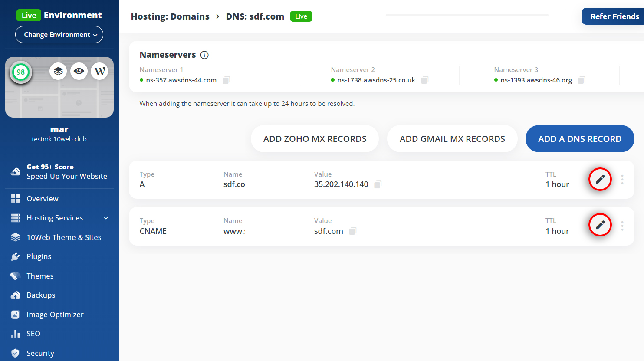Click Add Gmail MX Records button
644x361 pixels.
[x=452, y=139]
